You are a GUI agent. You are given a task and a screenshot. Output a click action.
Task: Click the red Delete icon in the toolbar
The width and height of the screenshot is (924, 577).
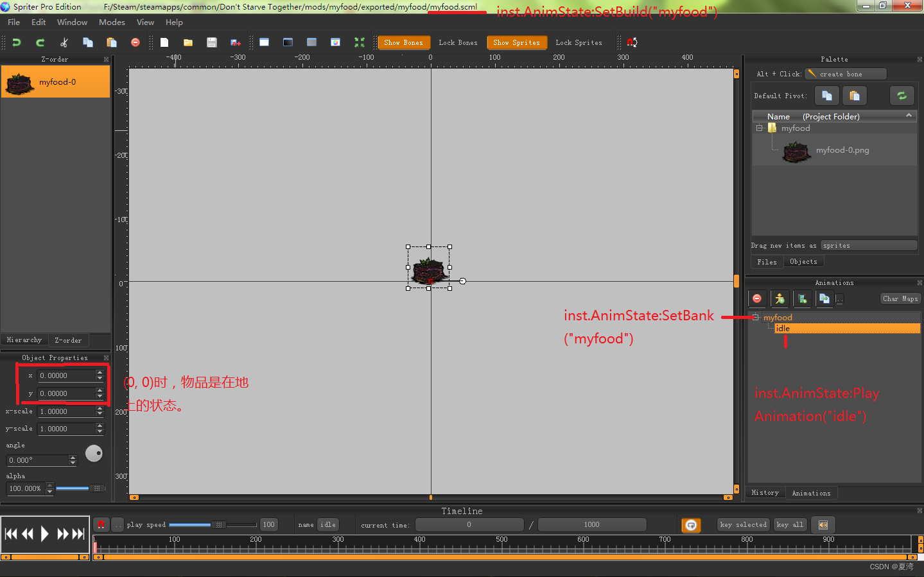[x=135, y=42]
